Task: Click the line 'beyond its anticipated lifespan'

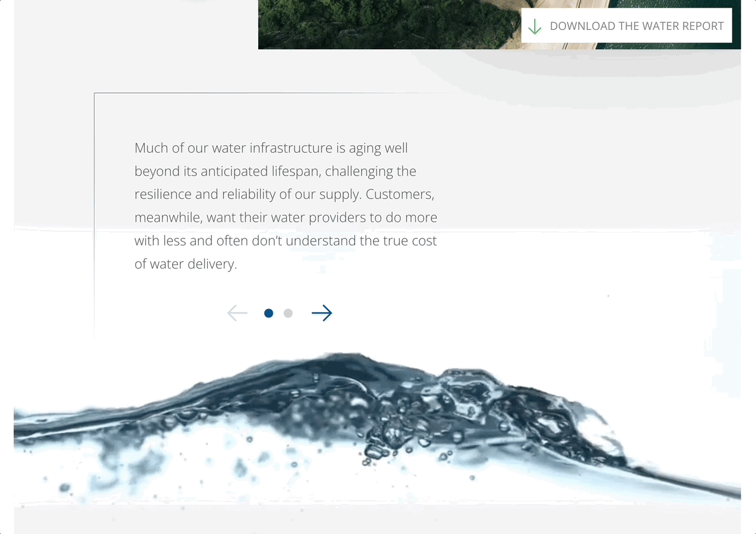Action: 275,171
